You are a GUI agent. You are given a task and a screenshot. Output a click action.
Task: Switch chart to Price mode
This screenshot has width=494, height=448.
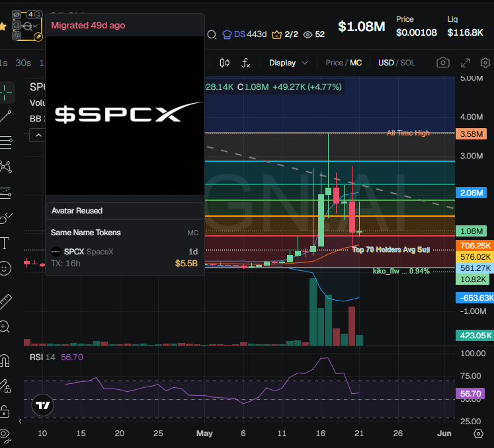click(334, 63)
